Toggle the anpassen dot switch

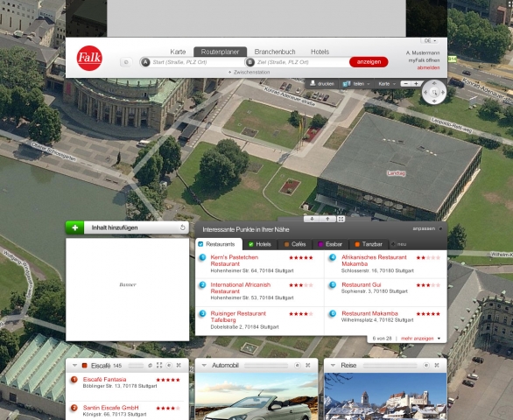(440, 228)
